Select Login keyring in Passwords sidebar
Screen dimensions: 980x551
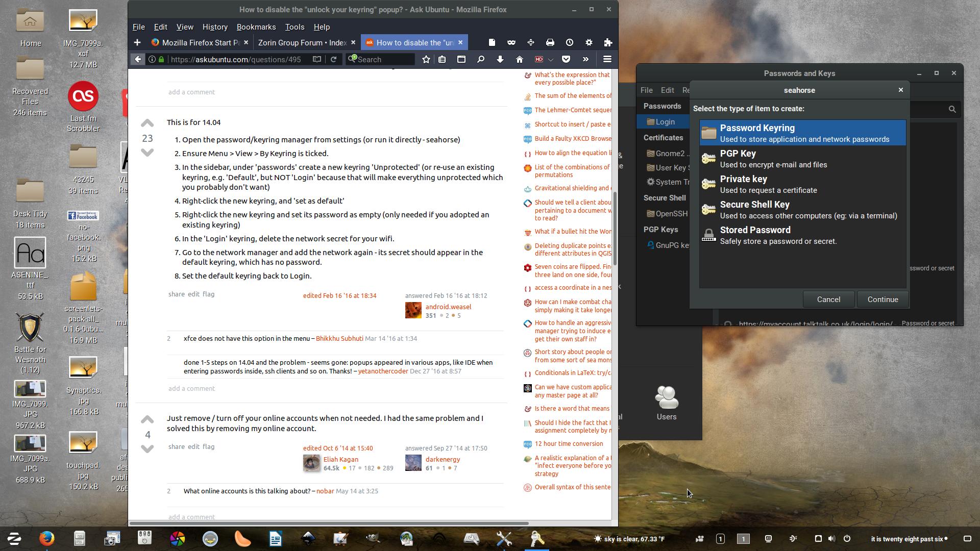coord(665,122)
